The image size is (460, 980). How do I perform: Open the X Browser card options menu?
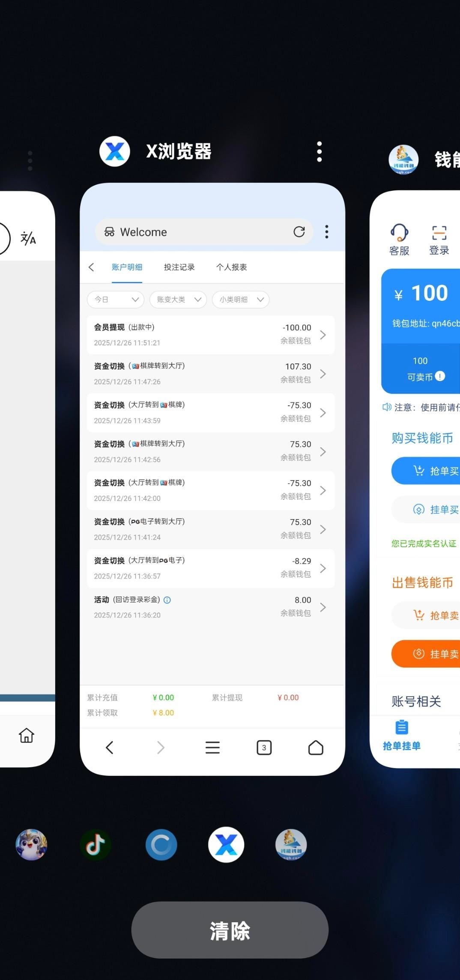[319, 152]
